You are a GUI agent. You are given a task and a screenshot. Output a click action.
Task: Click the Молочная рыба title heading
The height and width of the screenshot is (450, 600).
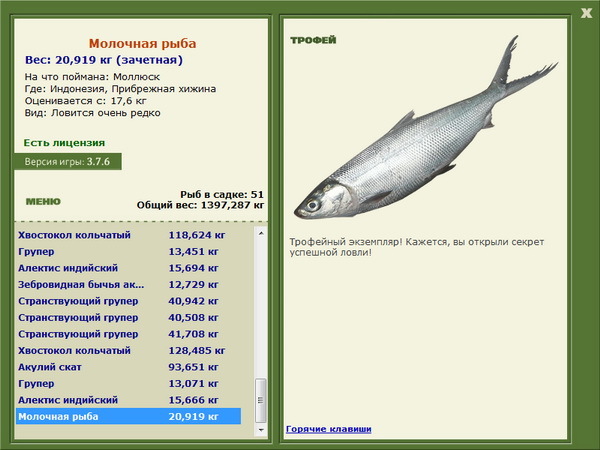click(142, 44)
